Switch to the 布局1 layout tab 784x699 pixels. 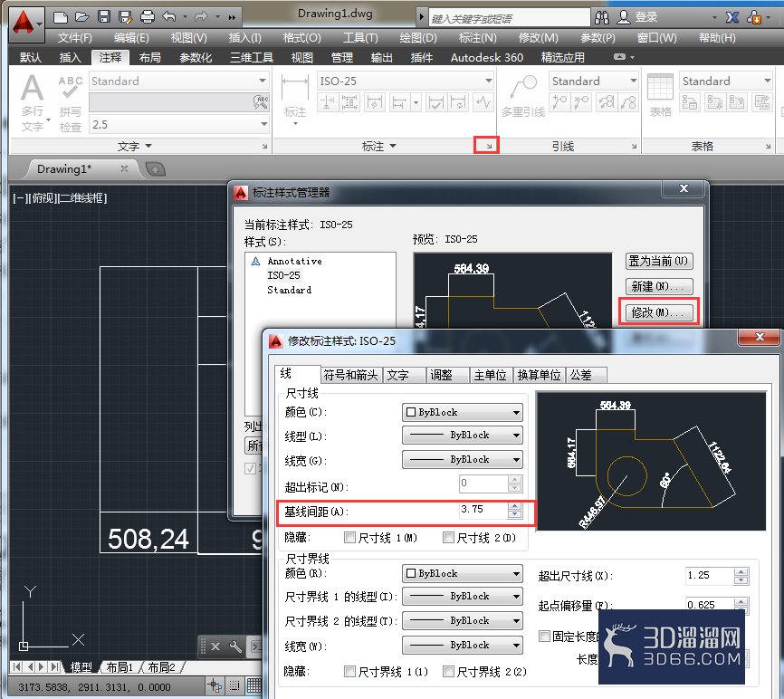click(x=119, y=667)
